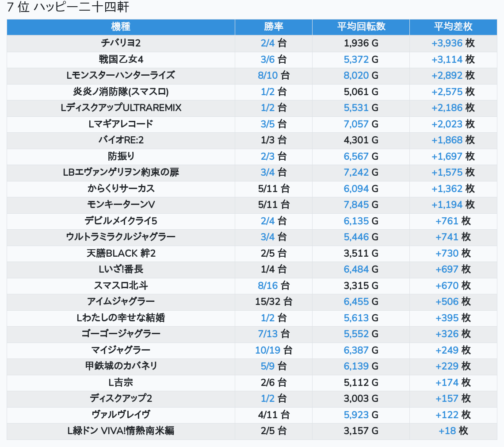504x447 pixels.
Task: Click L吉宗 machine name
Action: [121, 383]
